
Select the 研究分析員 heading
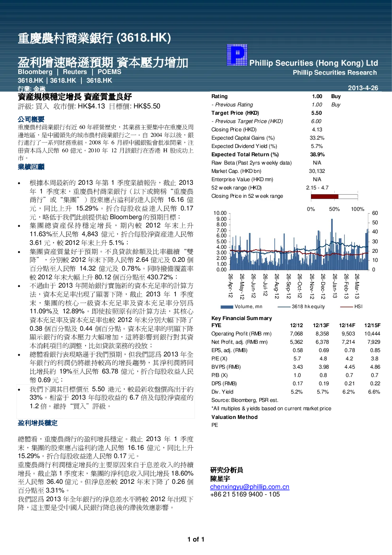[x=227, y=470]
